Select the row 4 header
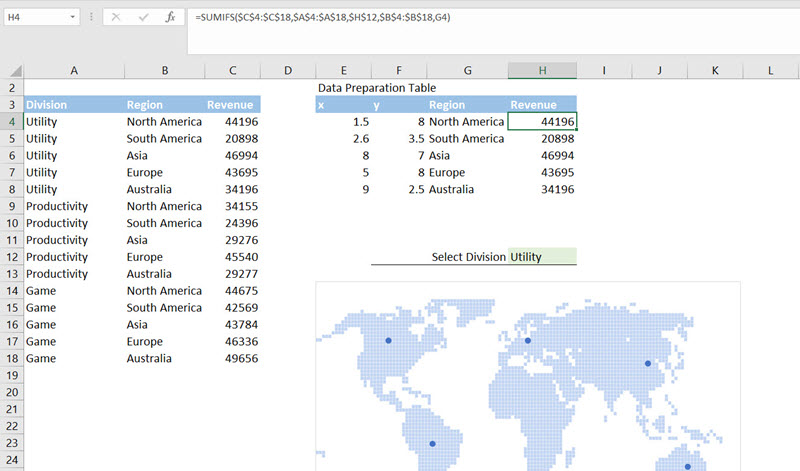 [x=11, y=122]
